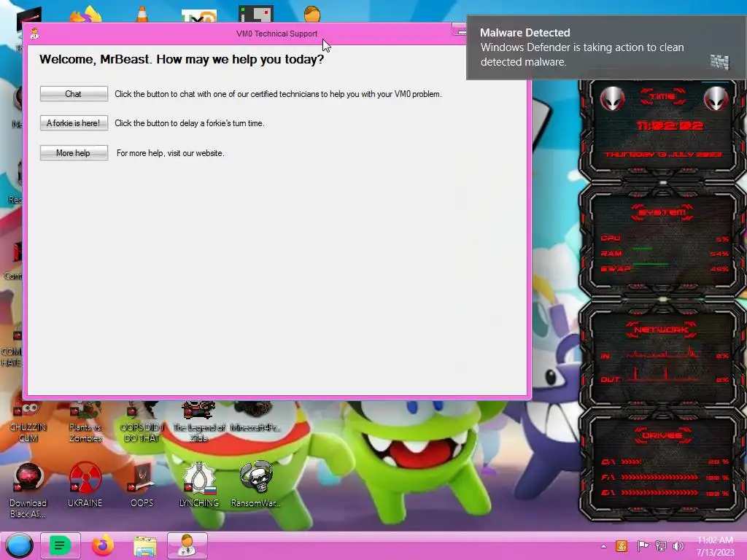Open the UKRAINE radiation-symbol desktop shortcut

85,485
